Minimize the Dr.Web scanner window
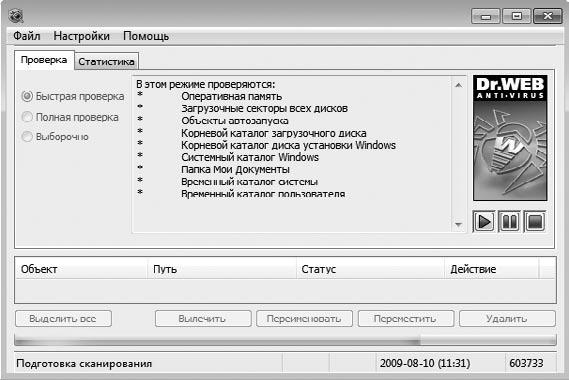 point(486,16)
